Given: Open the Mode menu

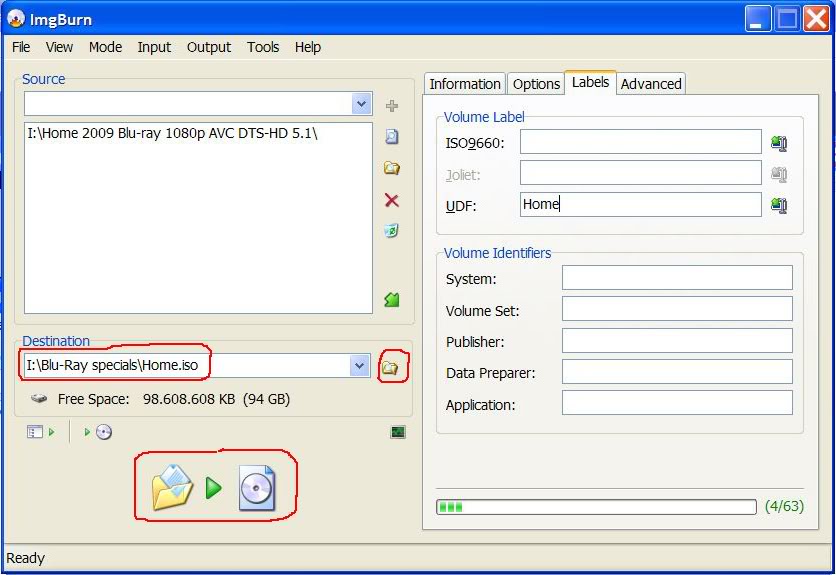Looking at the screenshot, I should coord(106,47).
